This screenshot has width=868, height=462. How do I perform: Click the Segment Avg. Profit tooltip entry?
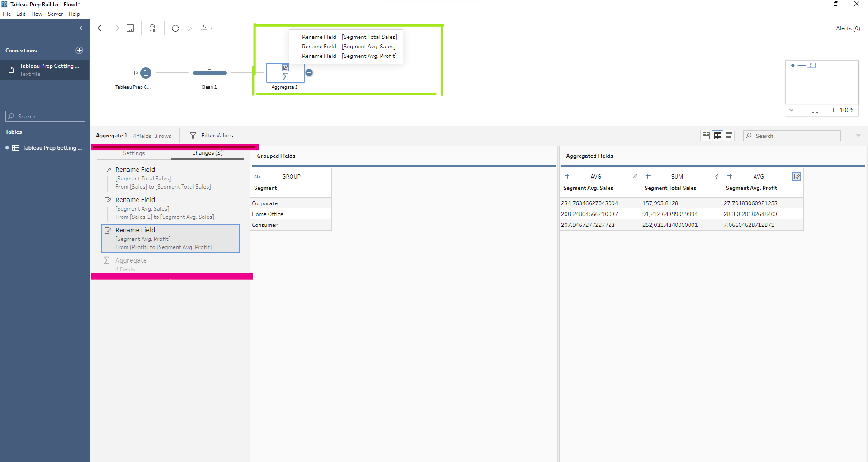(349, 56)
